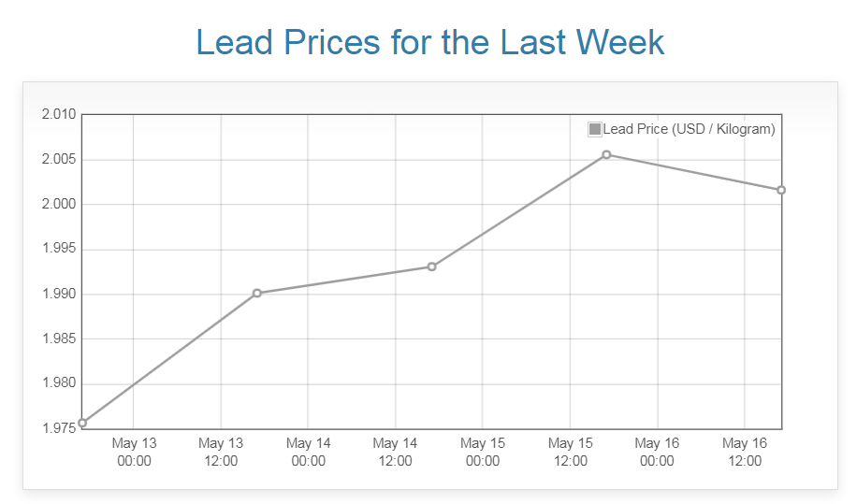Click the chart title Lead Prices for the Last Week

(429, 43)
